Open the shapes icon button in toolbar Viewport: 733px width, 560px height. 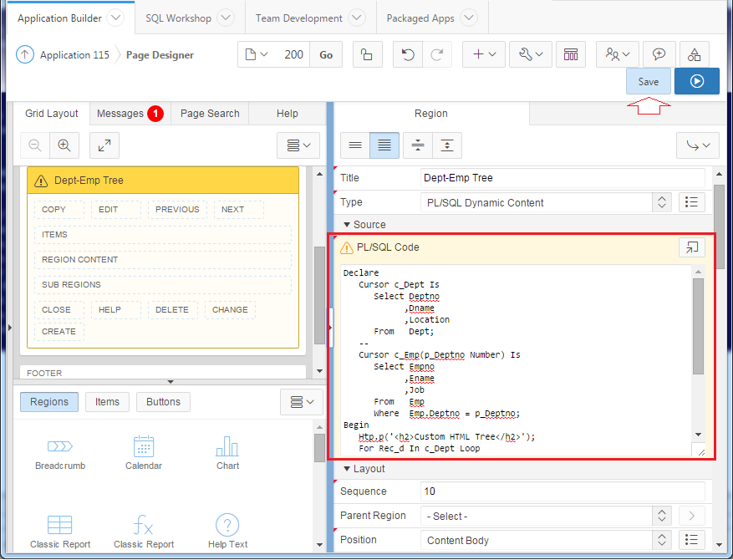click(695, 54)
